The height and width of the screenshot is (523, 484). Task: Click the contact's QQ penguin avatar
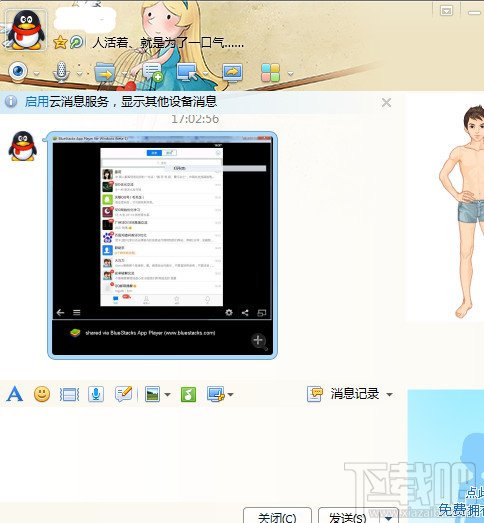26,30
